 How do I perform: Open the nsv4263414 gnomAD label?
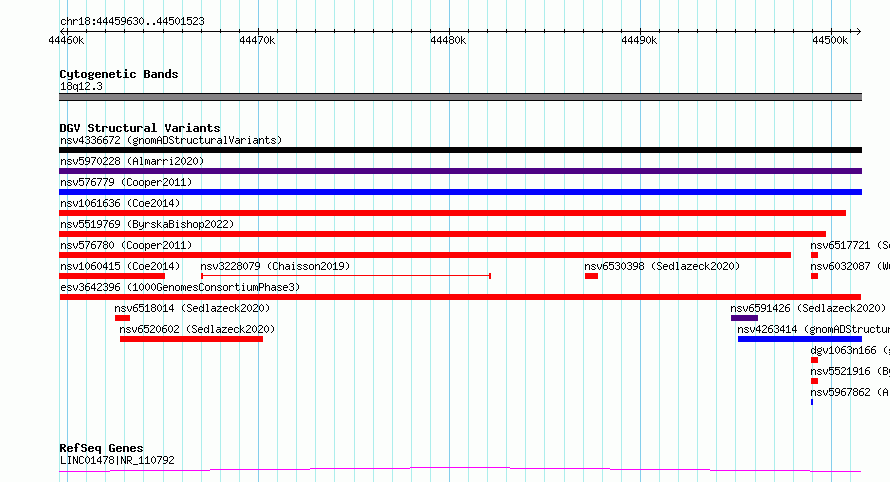point(813,329)
